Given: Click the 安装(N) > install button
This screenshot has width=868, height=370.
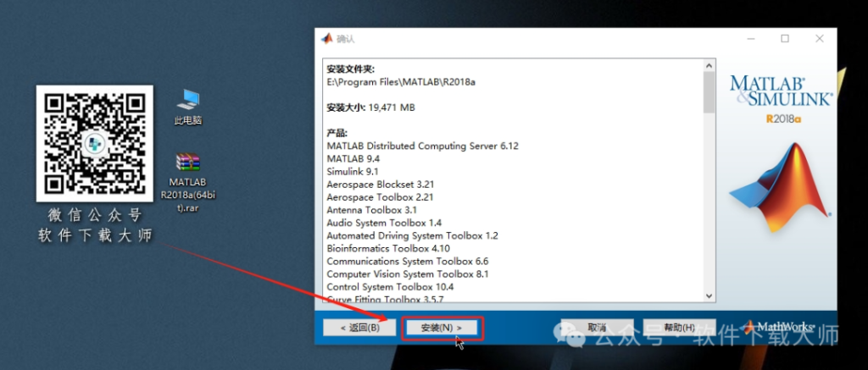Looking at the screenshot, I should (442, 328).
